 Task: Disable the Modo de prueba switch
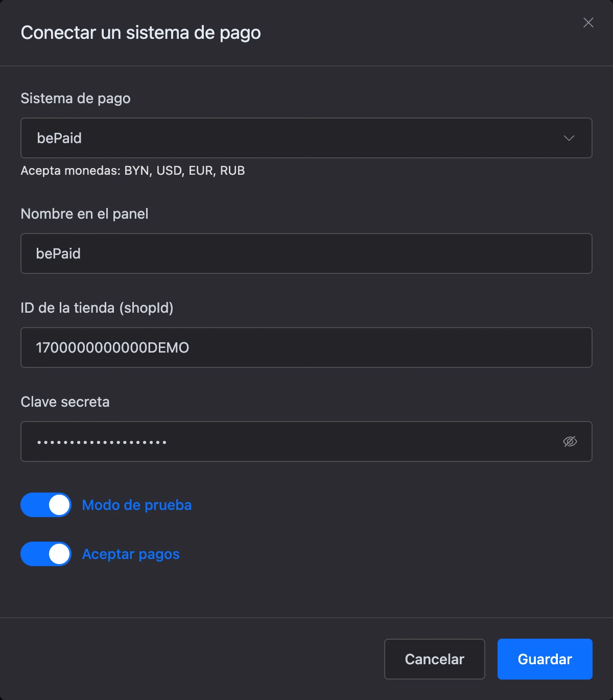[46, 505]
